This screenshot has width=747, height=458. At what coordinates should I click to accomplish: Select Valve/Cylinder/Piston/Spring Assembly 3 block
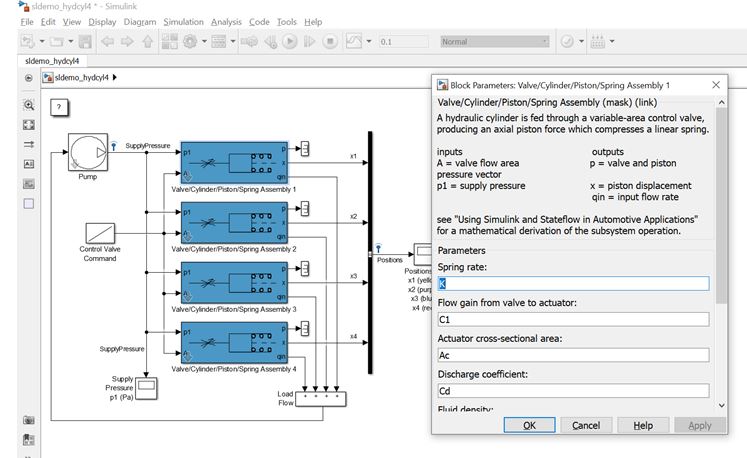234,283
